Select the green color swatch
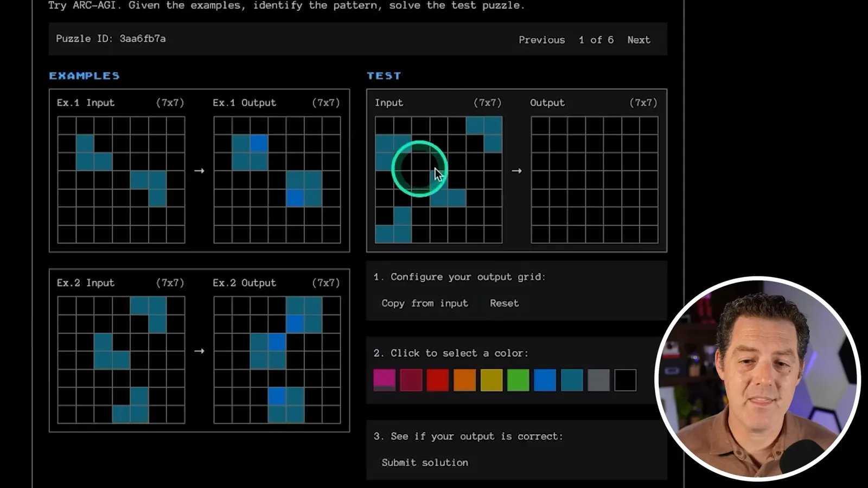Viewport: 868px width, 488px height. coord(518,380)
